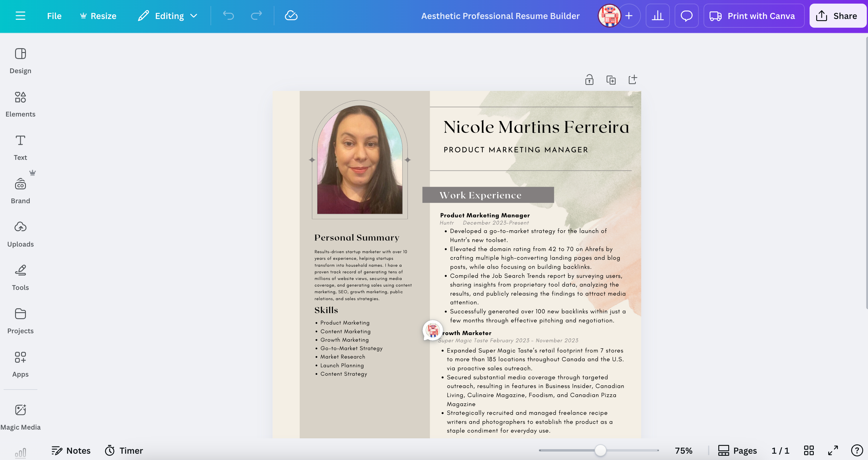Open the comments speech bubble

pyautogui.click(x=686, y=16)
